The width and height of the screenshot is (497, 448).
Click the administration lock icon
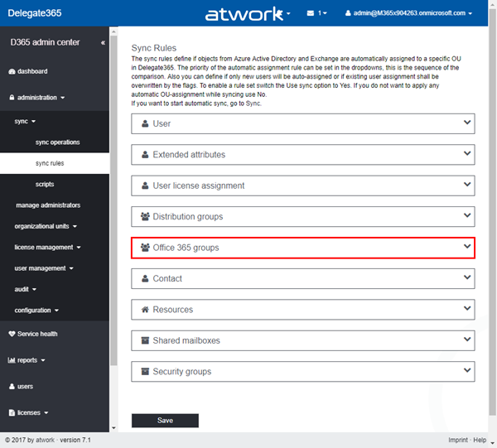coord(12,97)
